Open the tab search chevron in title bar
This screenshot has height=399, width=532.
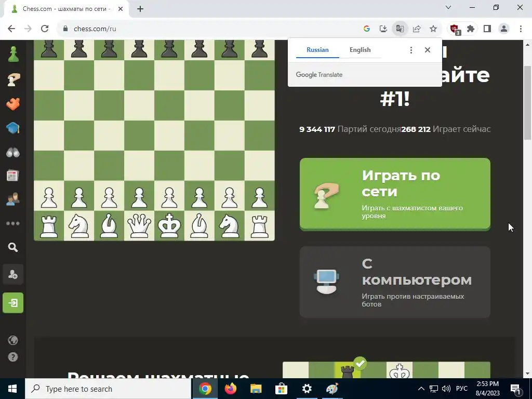point(448,7)
